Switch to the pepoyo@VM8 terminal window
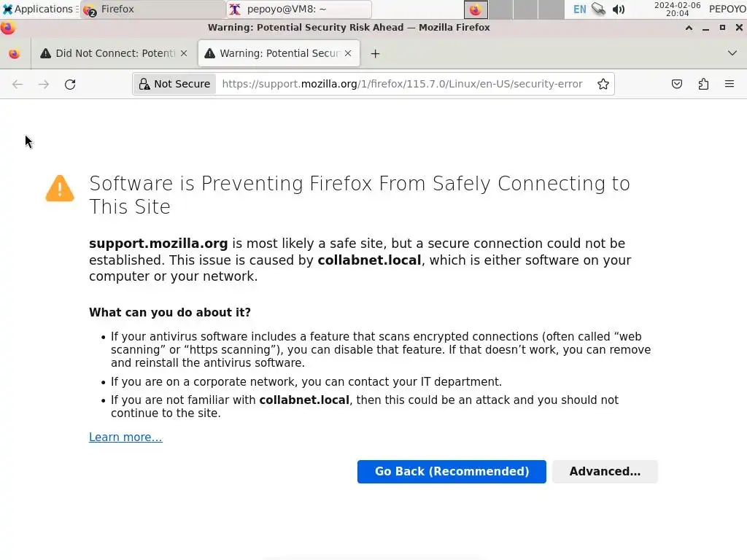The image size is (747, 560). pyautogui.click(x=298, y=9)
